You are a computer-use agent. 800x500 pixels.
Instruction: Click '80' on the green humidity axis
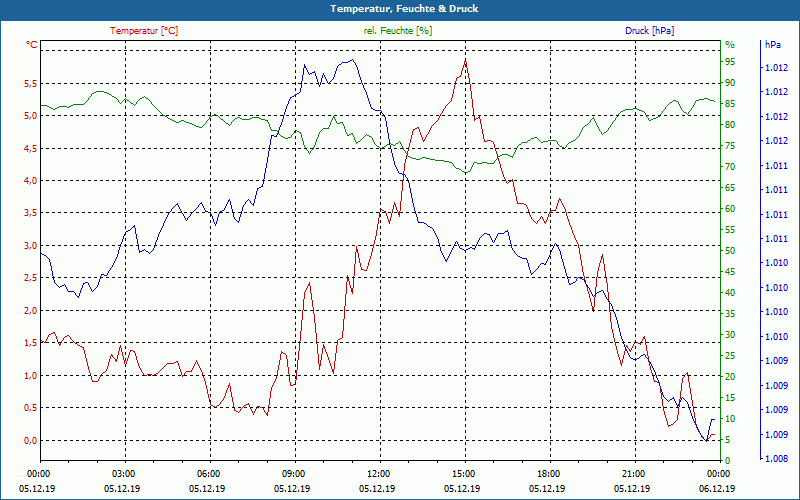coord(730,124)
